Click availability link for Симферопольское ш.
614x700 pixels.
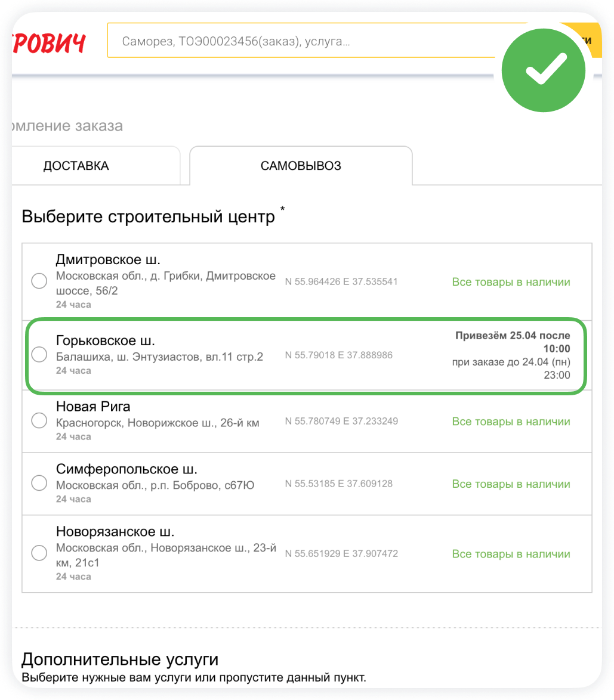coord(511,484)
